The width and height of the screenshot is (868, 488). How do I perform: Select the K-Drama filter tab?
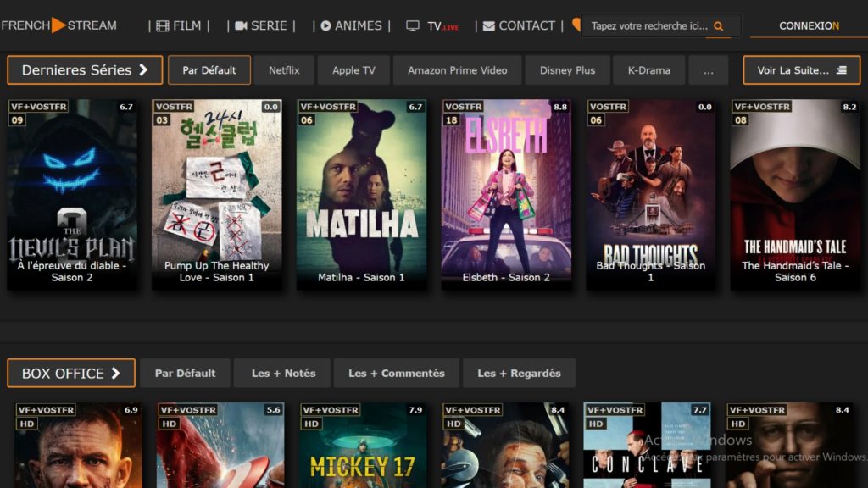point(649,70)
